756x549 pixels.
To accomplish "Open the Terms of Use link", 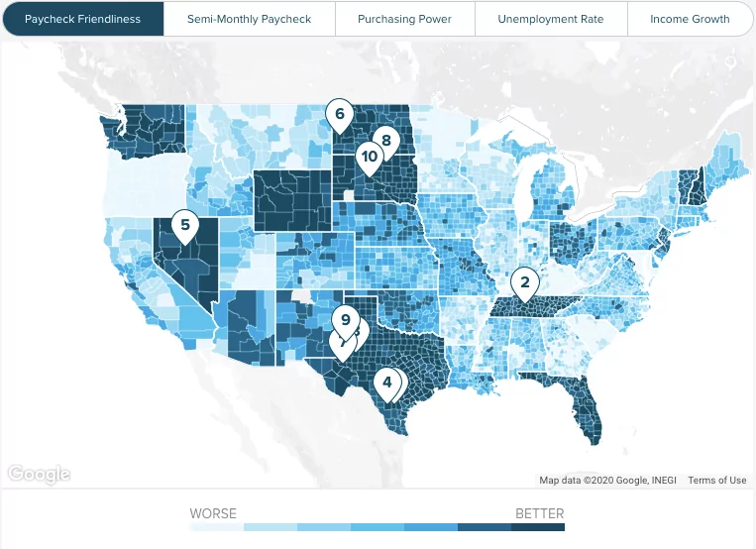I will tap(716, 481).
